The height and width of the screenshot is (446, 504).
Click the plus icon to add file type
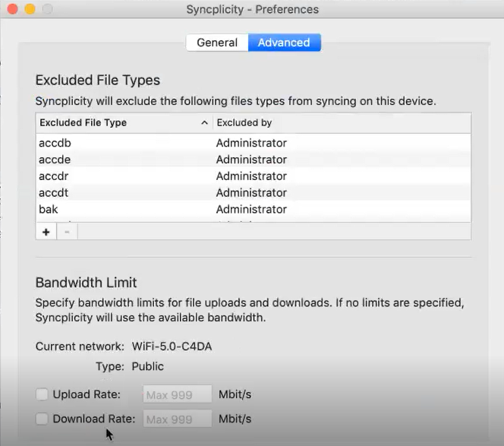46,232
